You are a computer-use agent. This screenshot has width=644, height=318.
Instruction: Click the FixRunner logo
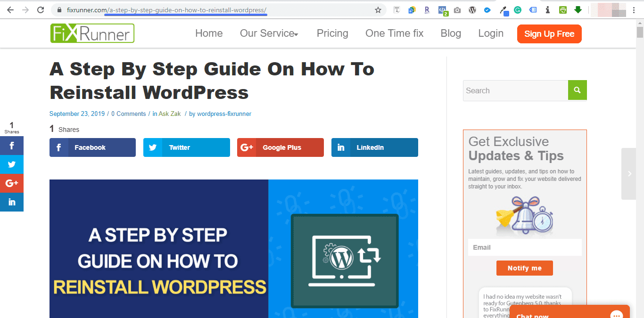(x=92, y=33)
